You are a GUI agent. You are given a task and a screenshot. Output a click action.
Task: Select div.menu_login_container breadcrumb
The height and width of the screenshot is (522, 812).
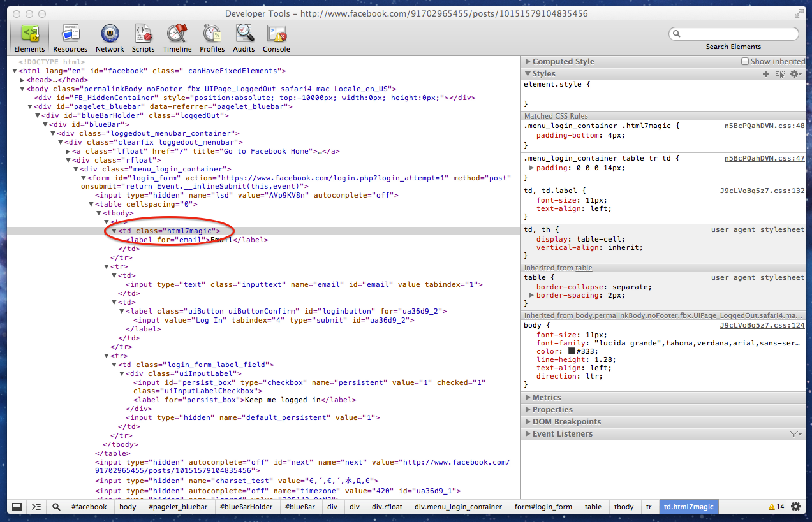pyautogui.click(x=458, y=507)
